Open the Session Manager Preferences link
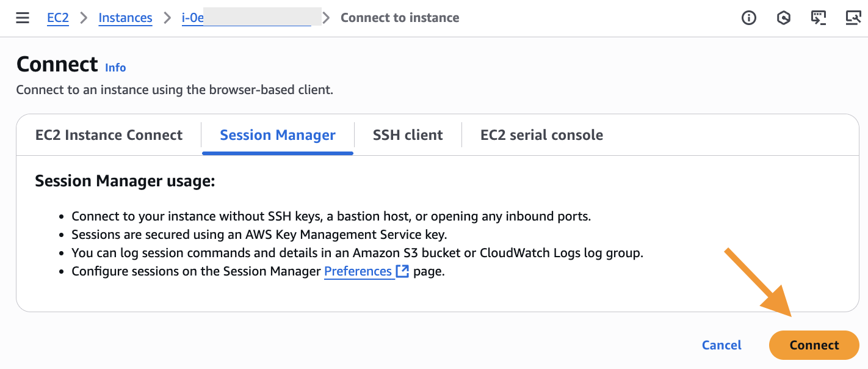 (x=358, y=271)
